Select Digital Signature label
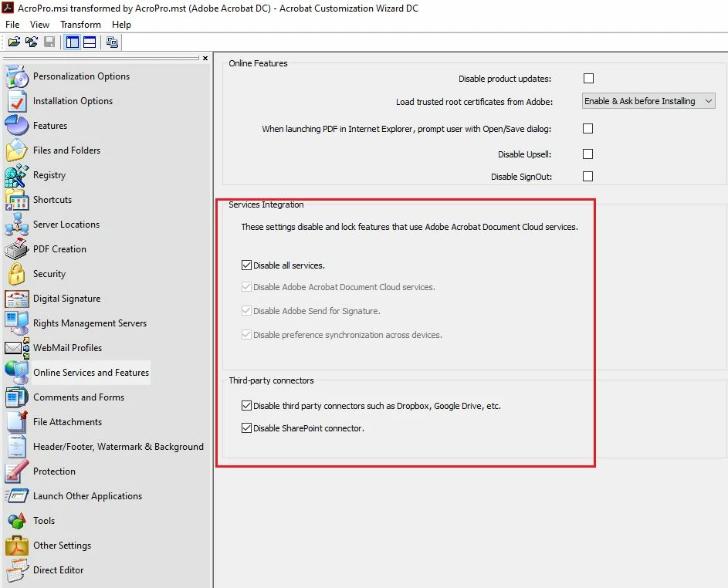This screenshot has width=728, height=588. click(x=67, y=299)
